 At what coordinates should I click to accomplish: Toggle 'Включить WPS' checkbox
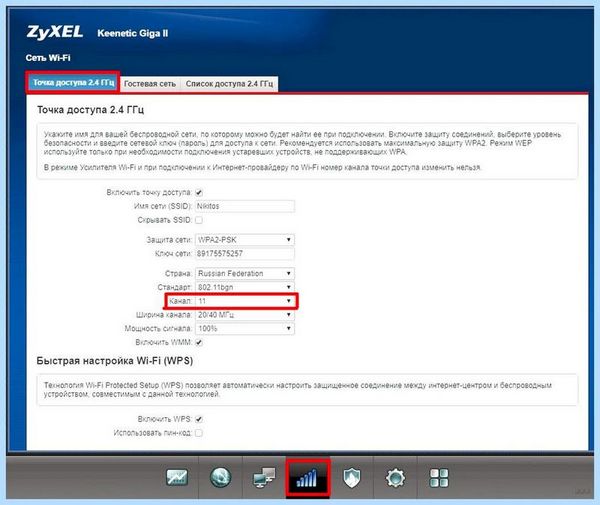(199, 419)
